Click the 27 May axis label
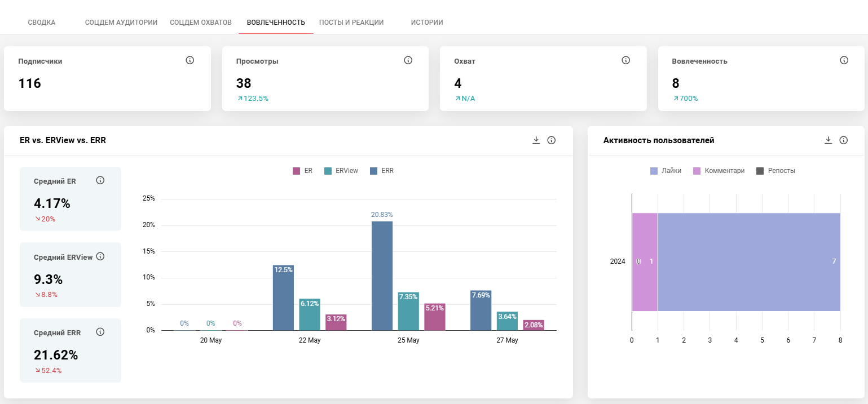 coord(507,341)
